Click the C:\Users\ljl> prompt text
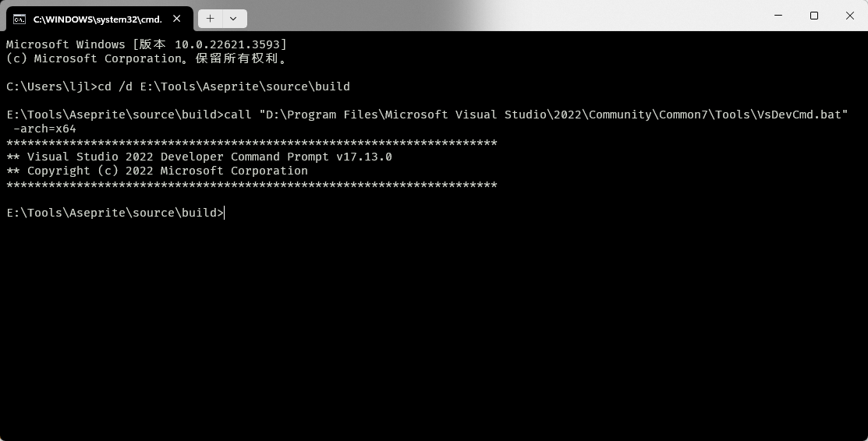Viewport: 868px width, 441px height. (x=51, y=86)
